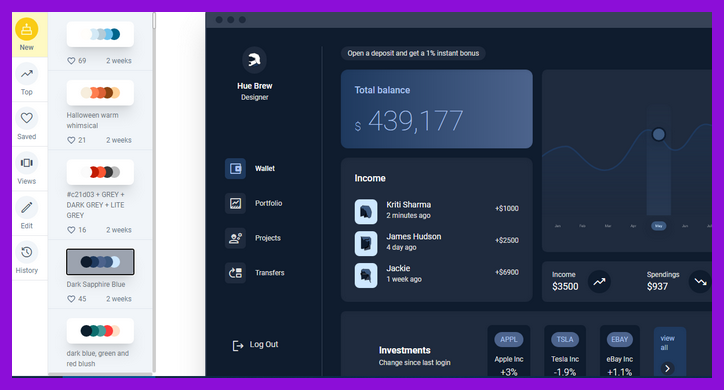
Task: Click the view all chevron arrow
Action: coord(667,368)
